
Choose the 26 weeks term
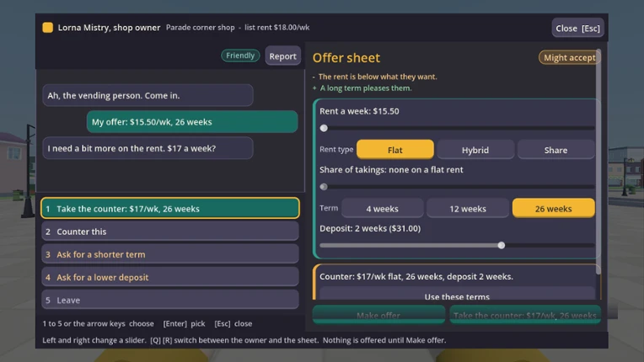pyautogui.click(x=553, y=208)
